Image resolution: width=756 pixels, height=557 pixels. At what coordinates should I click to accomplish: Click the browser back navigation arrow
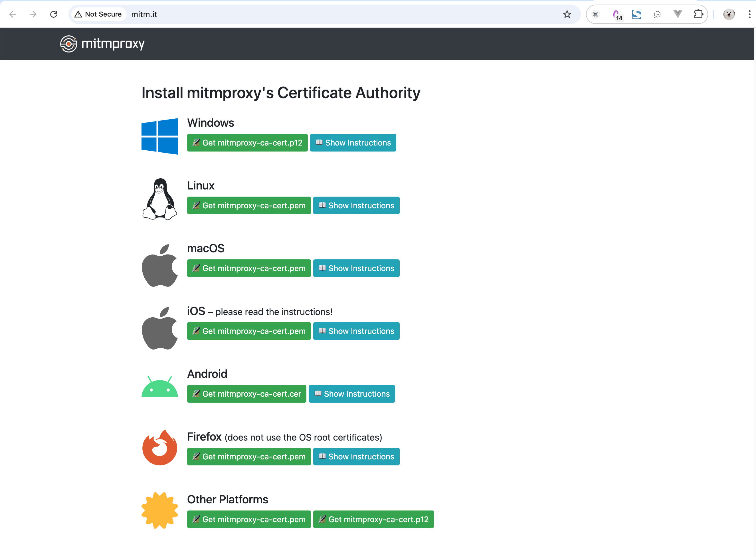[12, 14]
